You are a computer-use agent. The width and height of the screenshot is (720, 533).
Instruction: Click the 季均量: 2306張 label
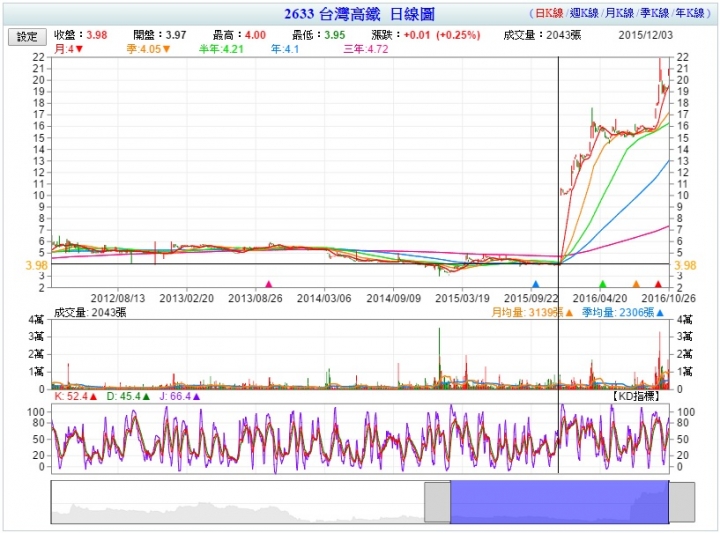pyautogui.click(x=623, y=313)
